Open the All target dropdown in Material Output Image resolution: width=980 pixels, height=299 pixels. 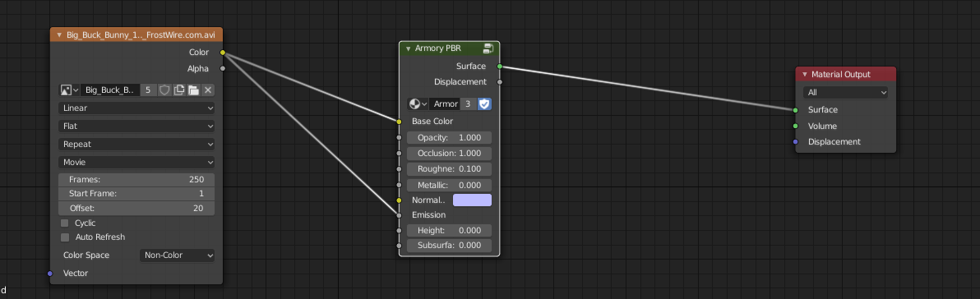(846, 92)
